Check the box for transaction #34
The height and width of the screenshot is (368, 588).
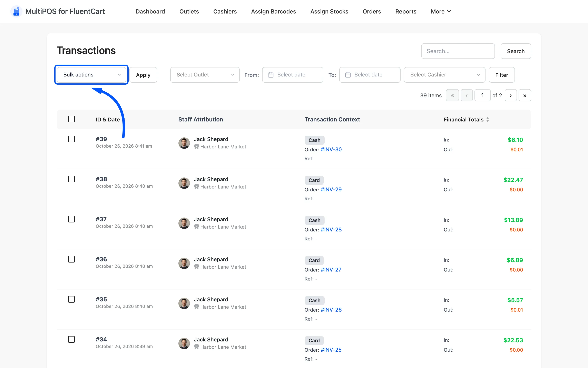[x=71, y=339]
